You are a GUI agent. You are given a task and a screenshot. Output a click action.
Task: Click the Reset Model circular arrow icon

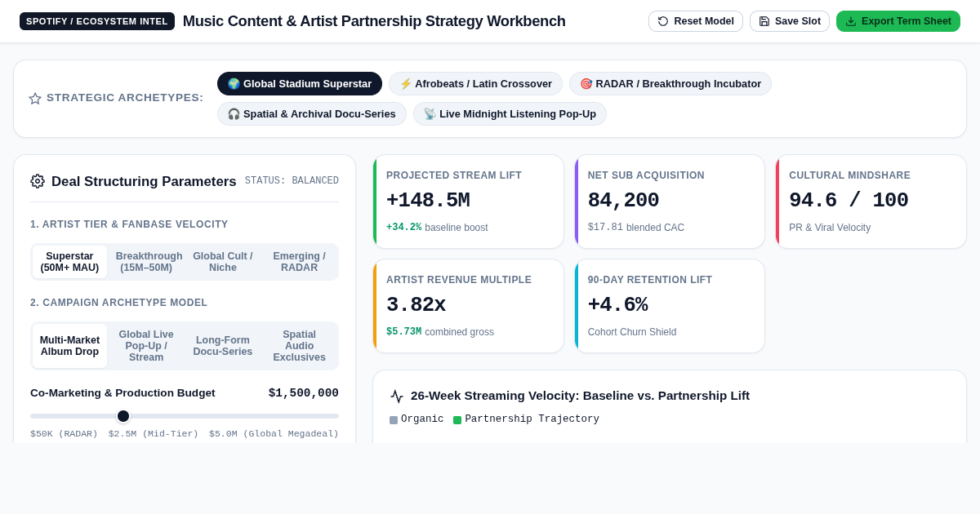(x=663, y=21)
